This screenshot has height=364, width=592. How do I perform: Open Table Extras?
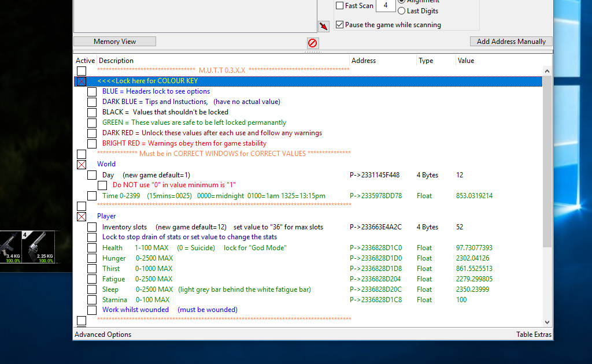point(534,334)
